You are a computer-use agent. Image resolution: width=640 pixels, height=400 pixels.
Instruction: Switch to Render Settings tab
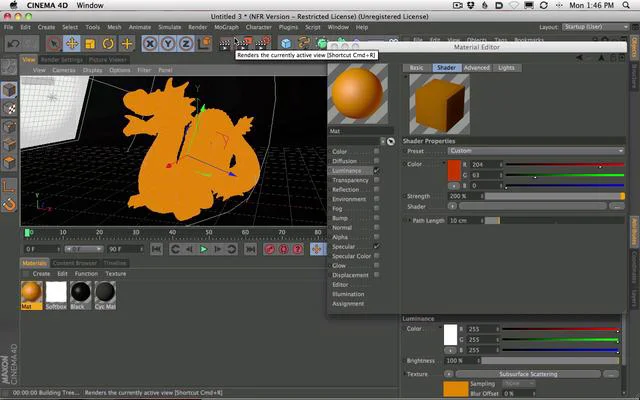click(x=62, y=60)
